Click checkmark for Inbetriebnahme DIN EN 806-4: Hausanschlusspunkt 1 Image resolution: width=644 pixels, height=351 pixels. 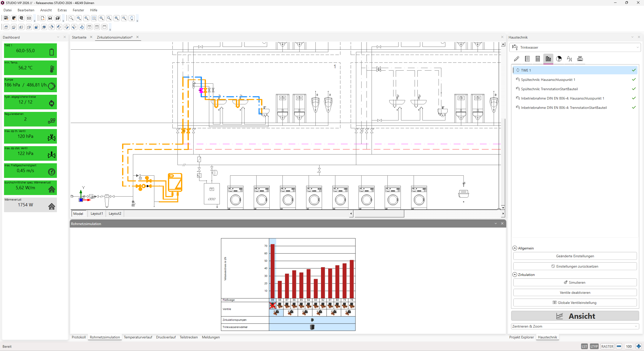click(x=634, y=98)
